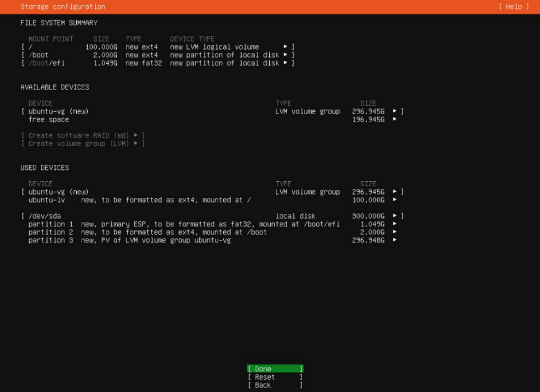The width and height of the screenshot is (540, 392).
Task: Expand the root mount point row
Action: tap(157, 47)
